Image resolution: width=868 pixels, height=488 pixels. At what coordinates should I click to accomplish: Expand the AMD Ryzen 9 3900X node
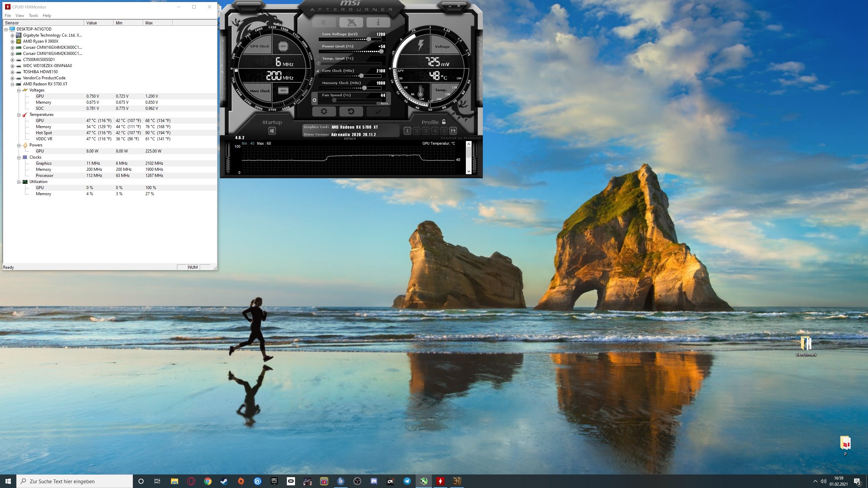(13, 41)
